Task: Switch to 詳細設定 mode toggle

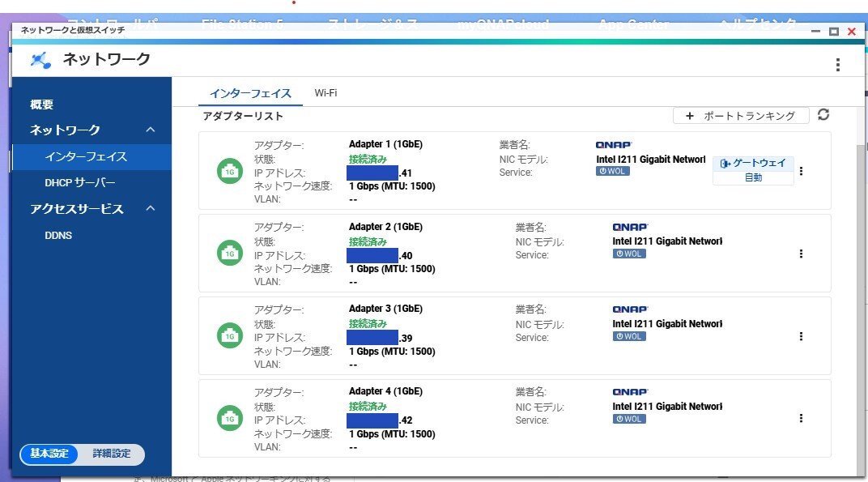Action: [111, 454]
